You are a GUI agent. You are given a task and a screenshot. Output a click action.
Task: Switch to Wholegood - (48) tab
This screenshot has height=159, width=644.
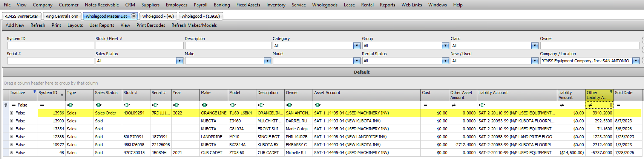[x=158, y=16]
